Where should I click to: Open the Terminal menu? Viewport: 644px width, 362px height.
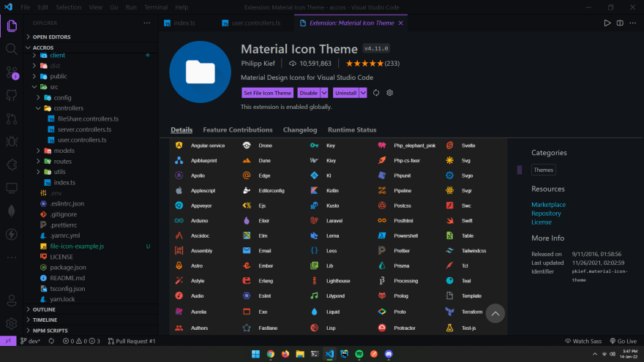pyautogui.click(x=156, y=7)
